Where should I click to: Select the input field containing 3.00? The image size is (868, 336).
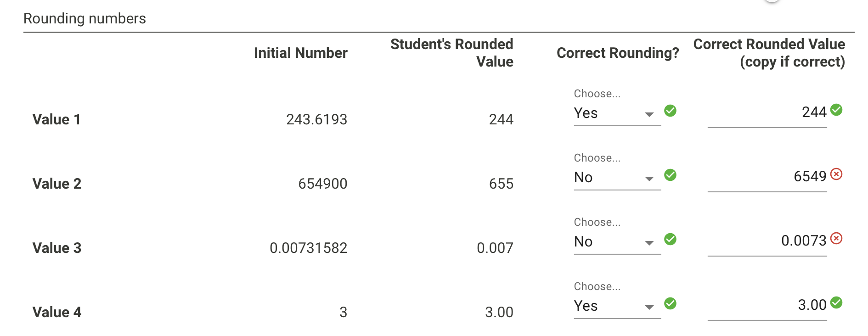tap(767, 306)
